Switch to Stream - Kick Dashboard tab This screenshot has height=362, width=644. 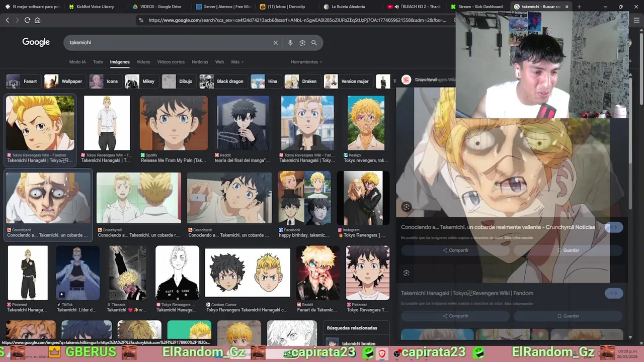[477, 7]
